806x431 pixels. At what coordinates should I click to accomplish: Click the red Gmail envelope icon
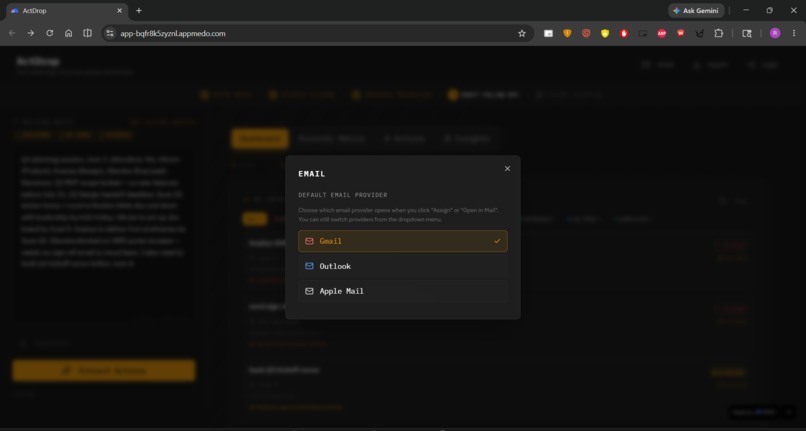click(309, 241)
